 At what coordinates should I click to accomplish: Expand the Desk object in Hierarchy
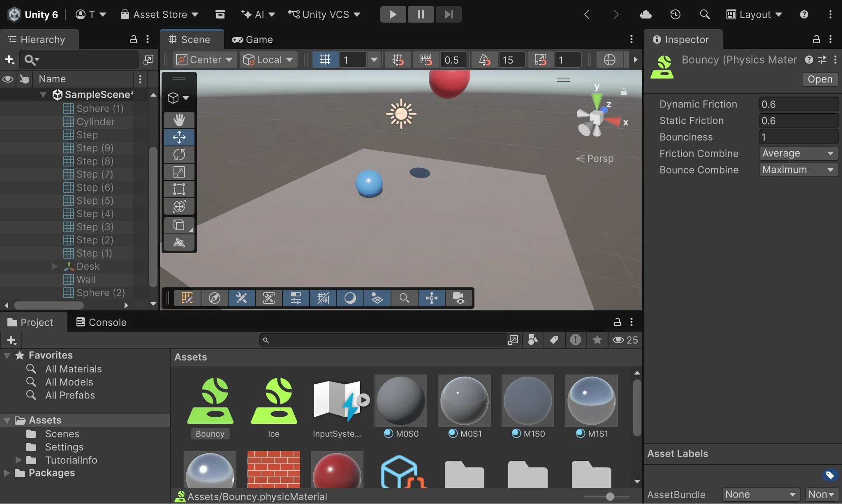coord(55,266)
